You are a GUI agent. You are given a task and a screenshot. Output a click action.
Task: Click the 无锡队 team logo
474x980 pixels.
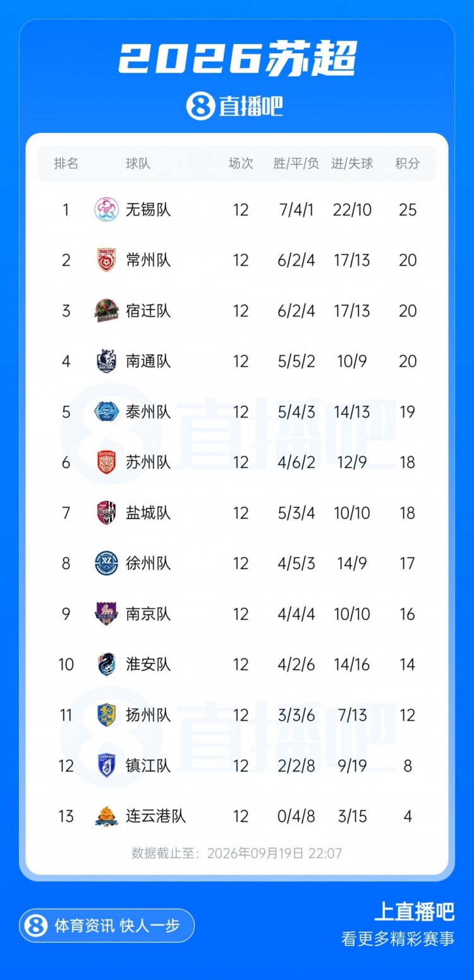pos(106,209)
